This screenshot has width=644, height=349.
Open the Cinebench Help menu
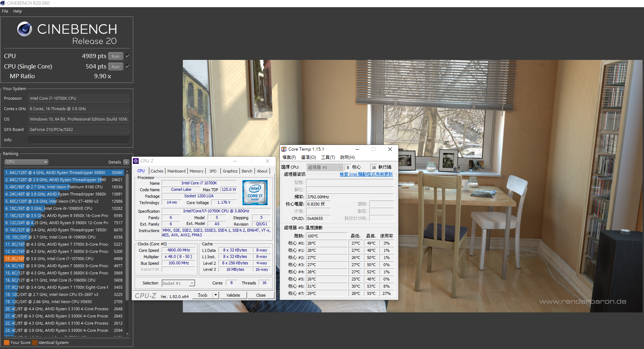point(18,11)
